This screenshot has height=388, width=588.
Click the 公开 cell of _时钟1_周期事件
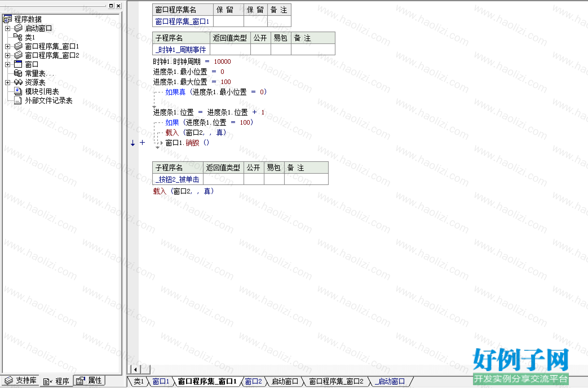261,50
